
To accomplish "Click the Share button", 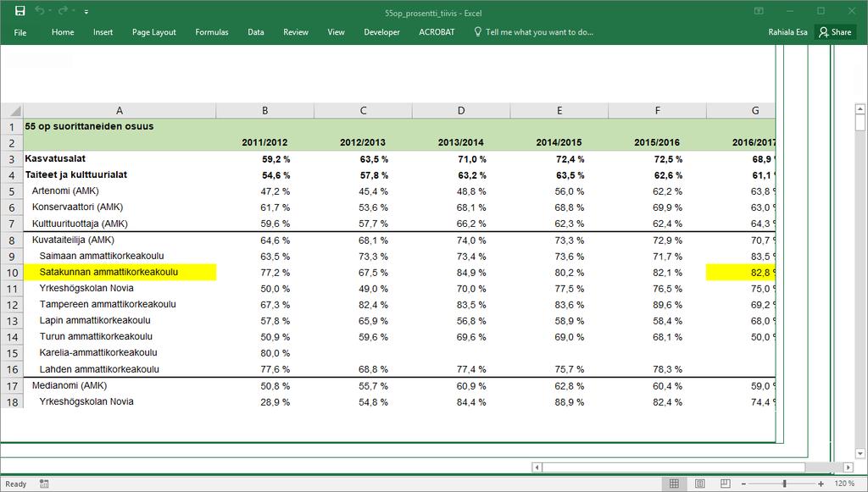I will point(835,32).
